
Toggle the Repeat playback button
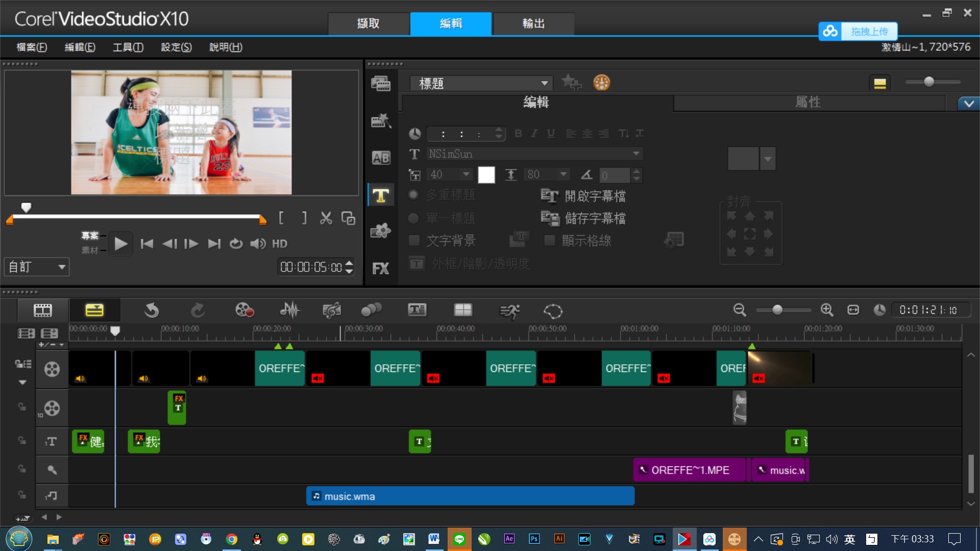point(236,244)
